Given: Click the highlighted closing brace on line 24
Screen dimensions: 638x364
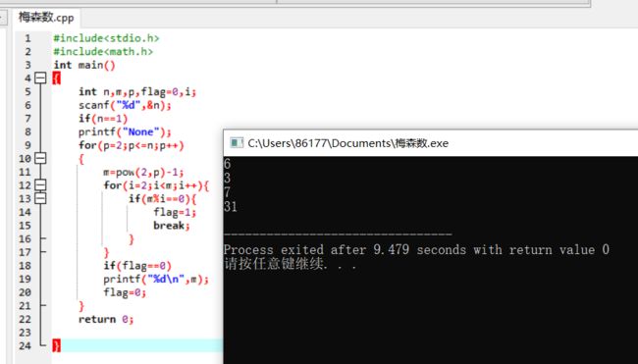Looking at the screenshot, I should pyautogui.click(x=57, y=345).
